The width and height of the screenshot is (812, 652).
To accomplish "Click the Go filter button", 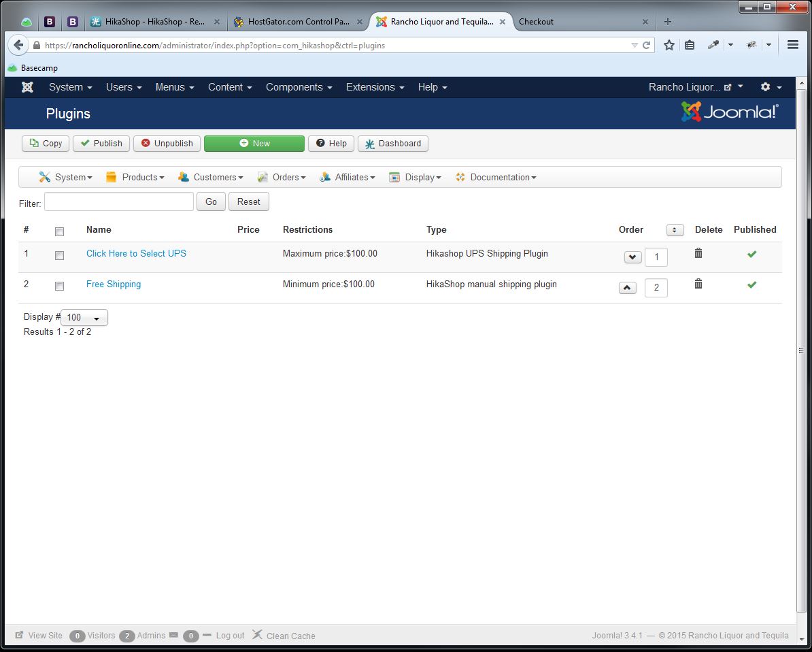I will 211,201.
